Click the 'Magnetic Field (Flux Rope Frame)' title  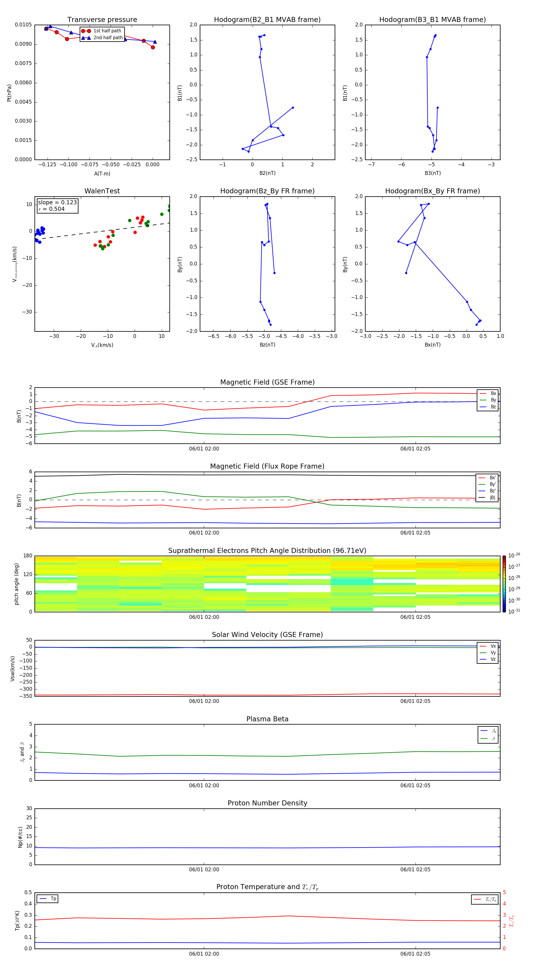[267, 467]
